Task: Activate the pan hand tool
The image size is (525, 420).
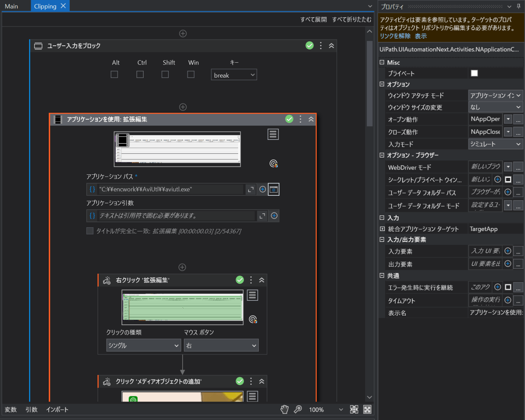Action: 285,409
